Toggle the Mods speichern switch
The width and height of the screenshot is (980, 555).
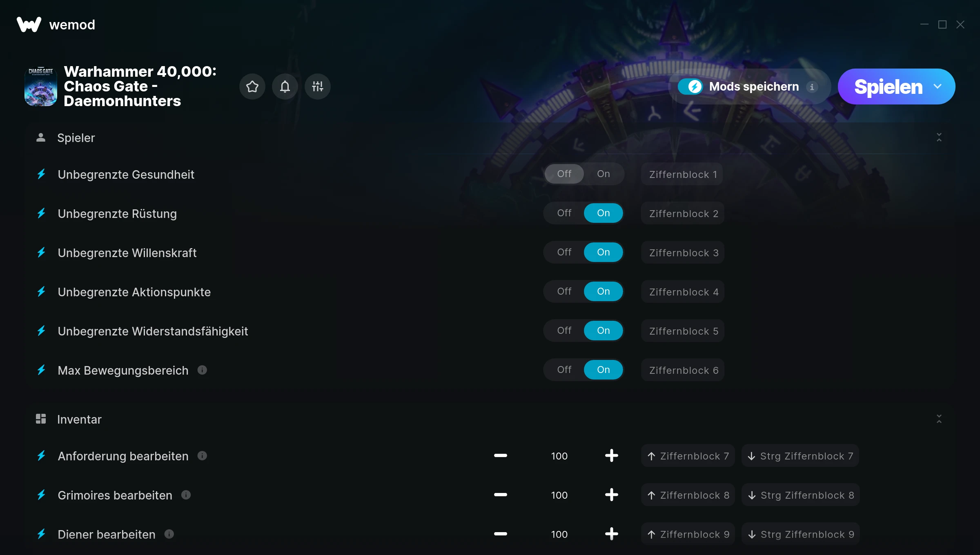(690, 87)
